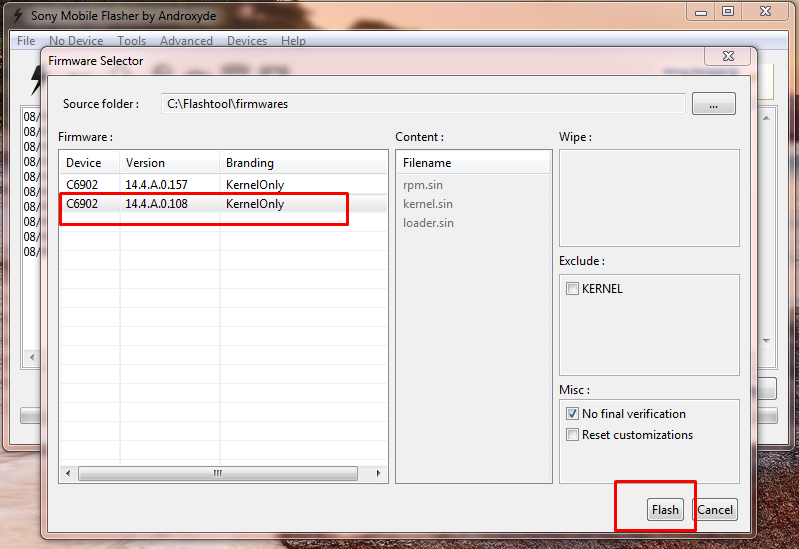799x549 pixels.
Task: Maximize the Sony Mobile Flasher window
Action: click(x=728, y=12)
